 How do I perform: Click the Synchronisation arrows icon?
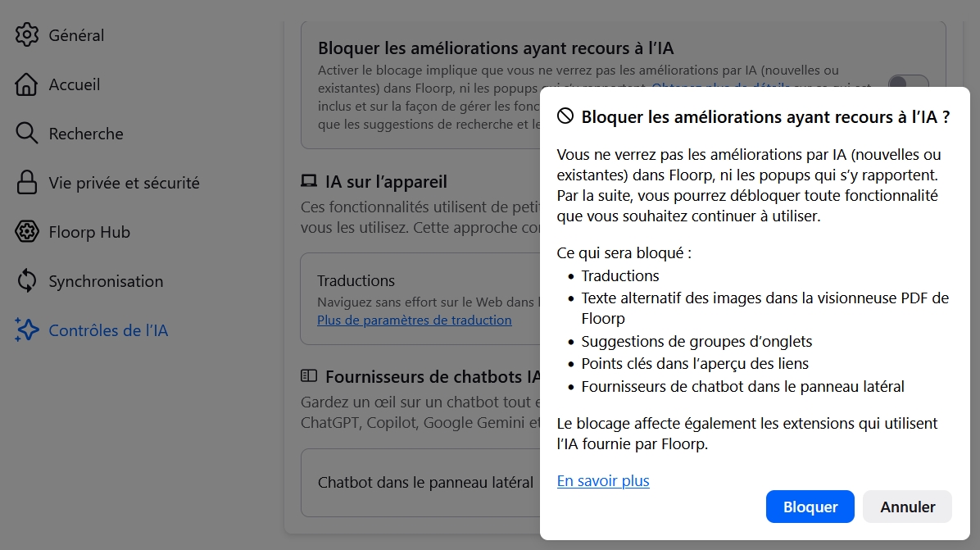tap(27, 281)
